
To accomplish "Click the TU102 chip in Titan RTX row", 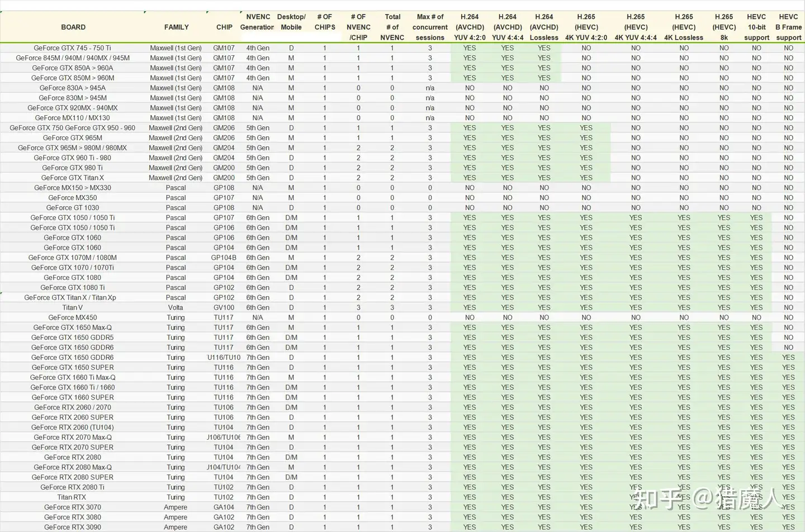I will coord(224,498).
